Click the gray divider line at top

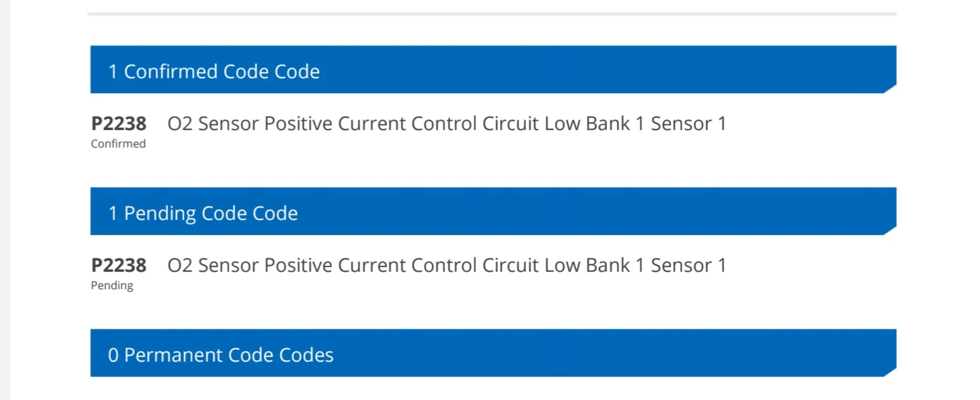tap(492, 13)
